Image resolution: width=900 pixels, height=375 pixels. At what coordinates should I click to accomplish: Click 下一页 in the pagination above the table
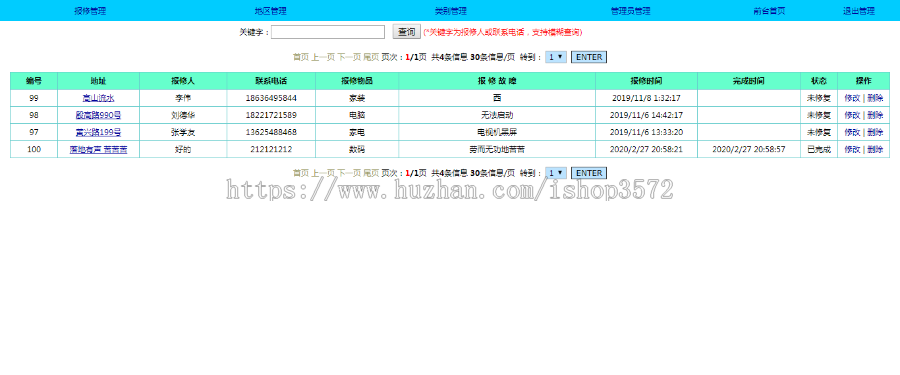click(x=349, y=57)
